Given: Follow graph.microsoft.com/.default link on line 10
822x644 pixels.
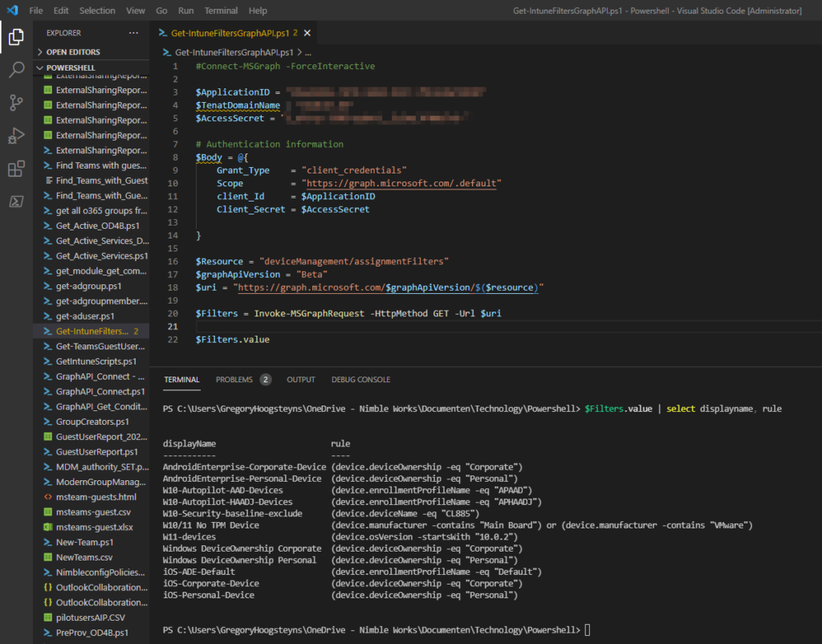Looking at the screenshot, I should coord(401,183).
